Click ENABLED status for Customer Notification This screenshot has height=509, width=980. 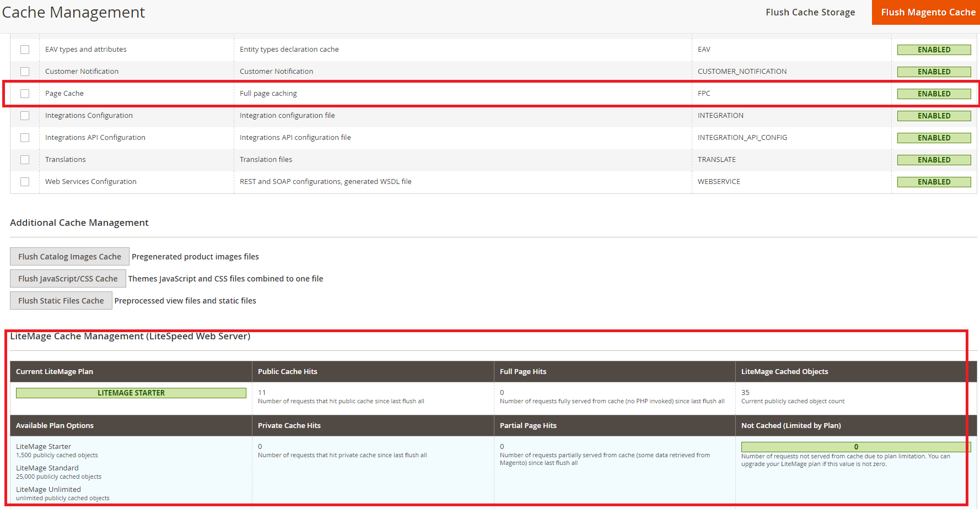pyautogui.click(x=934, y=72)
